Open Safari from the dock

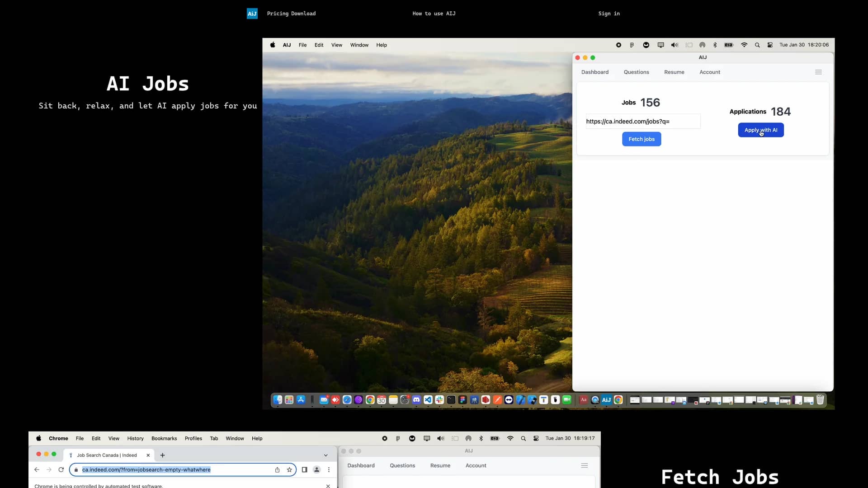pyautogui.click(x=347, y=400)
